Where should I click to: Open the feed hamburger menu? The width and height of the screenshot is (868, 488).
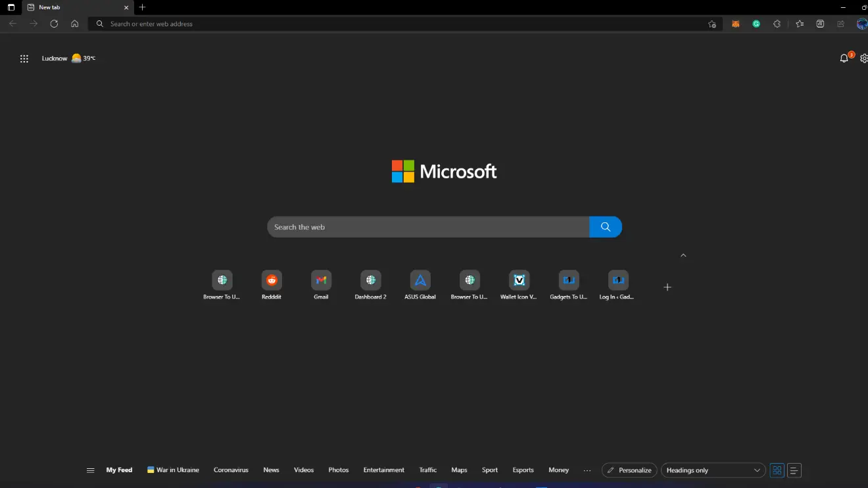tap(91, 470)
